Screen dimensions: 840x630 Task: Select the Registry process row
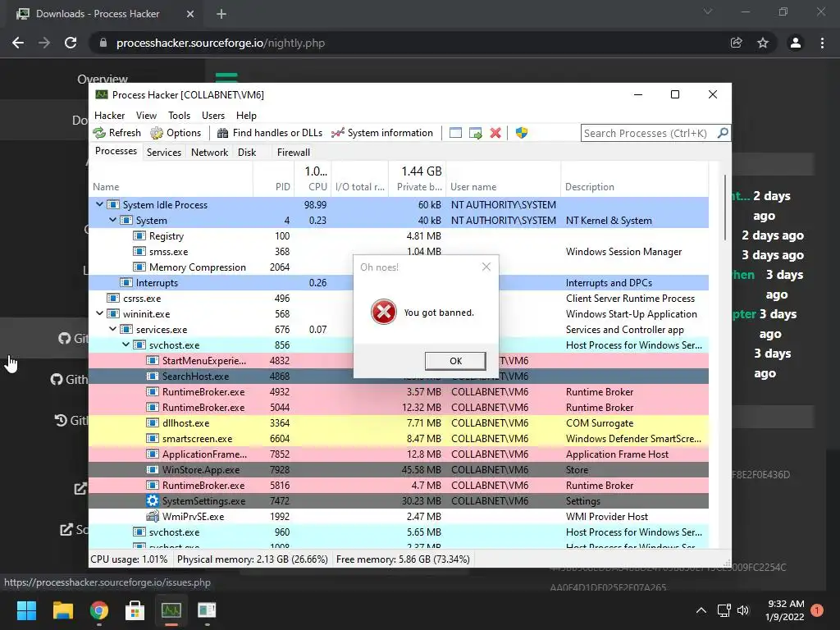[x=399, y=235]
